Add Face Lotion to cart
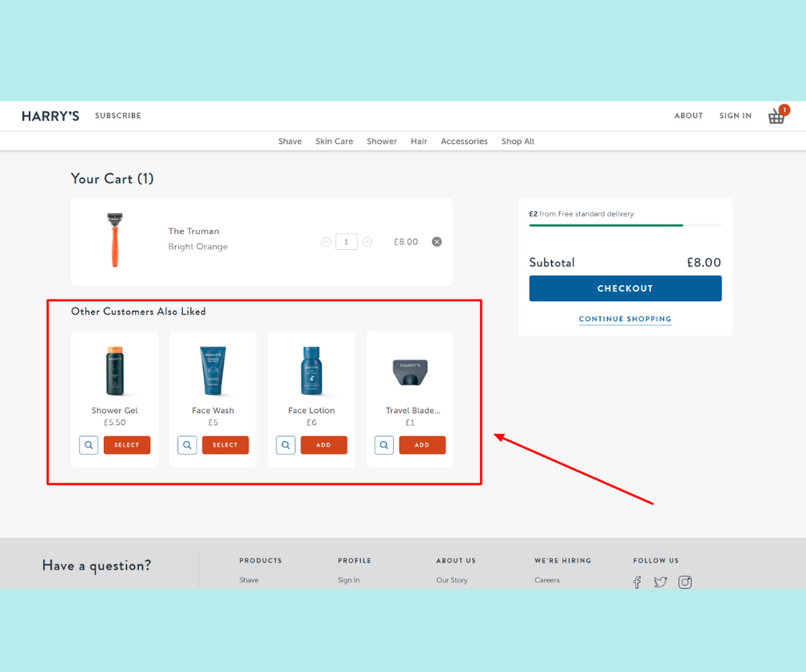This screenshot has height=672, width=806. click(x=324, y=445)
